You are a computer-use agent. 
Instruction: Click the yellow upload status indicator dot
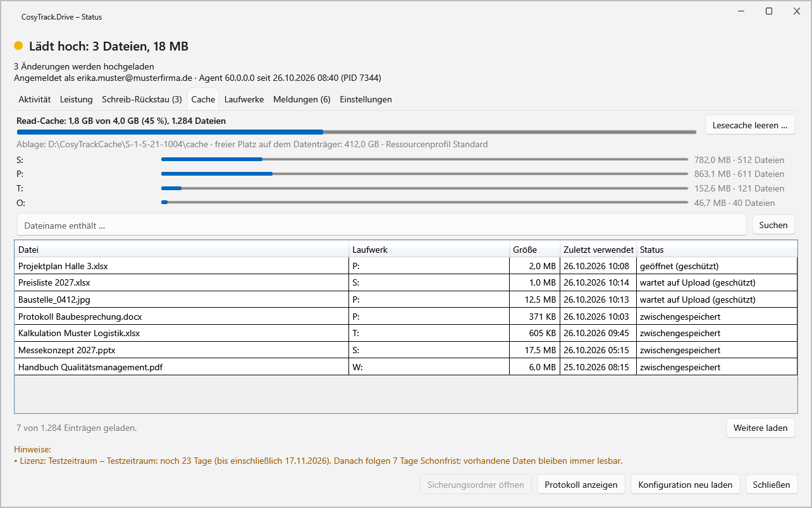[x=18, y=46]
